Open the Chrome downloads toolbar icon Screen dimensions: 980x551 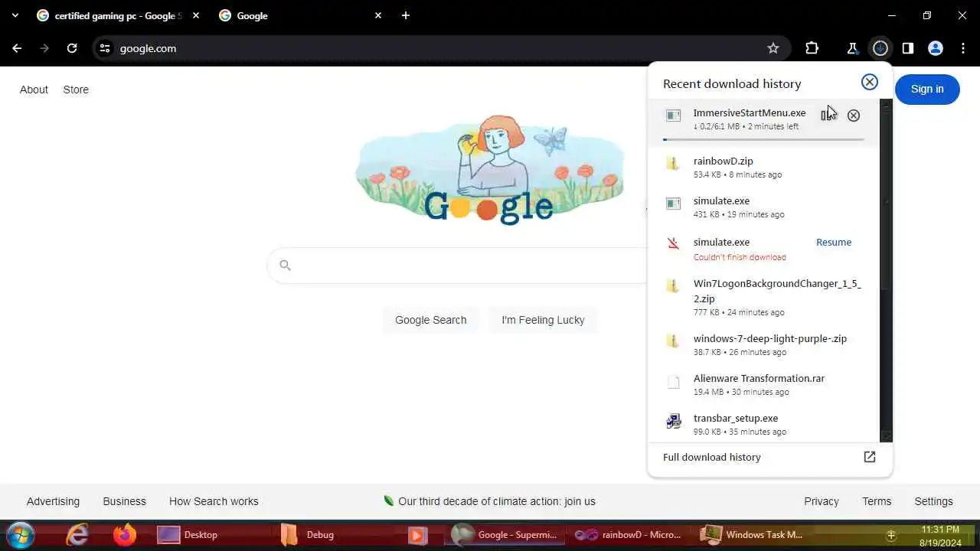(880, 48)
